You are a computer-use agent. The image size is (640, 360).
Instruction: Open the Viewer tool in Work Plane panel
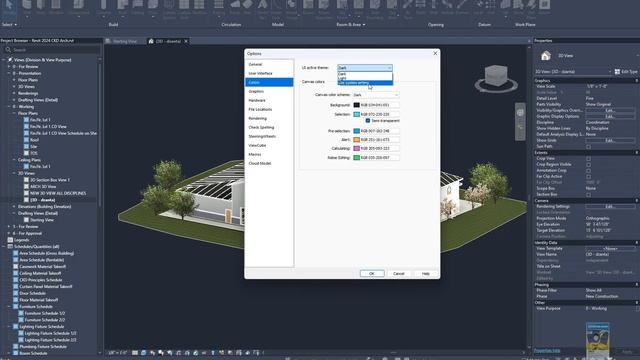(x=544, y=7)
